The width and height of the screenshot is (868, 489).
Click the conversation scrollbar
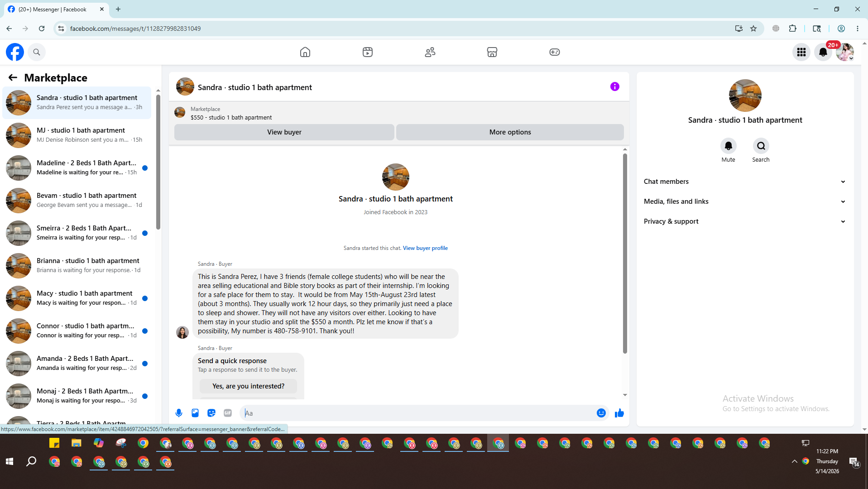(625, 254)
